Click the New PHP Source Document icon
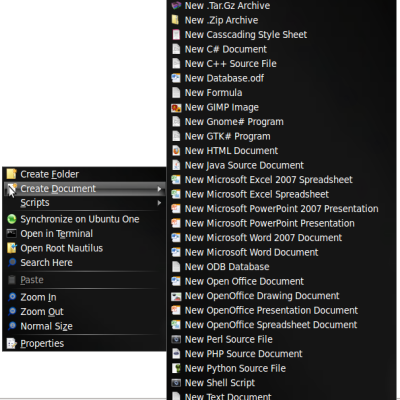Screen dimensions: 400x400 click(x=176, y=354)
